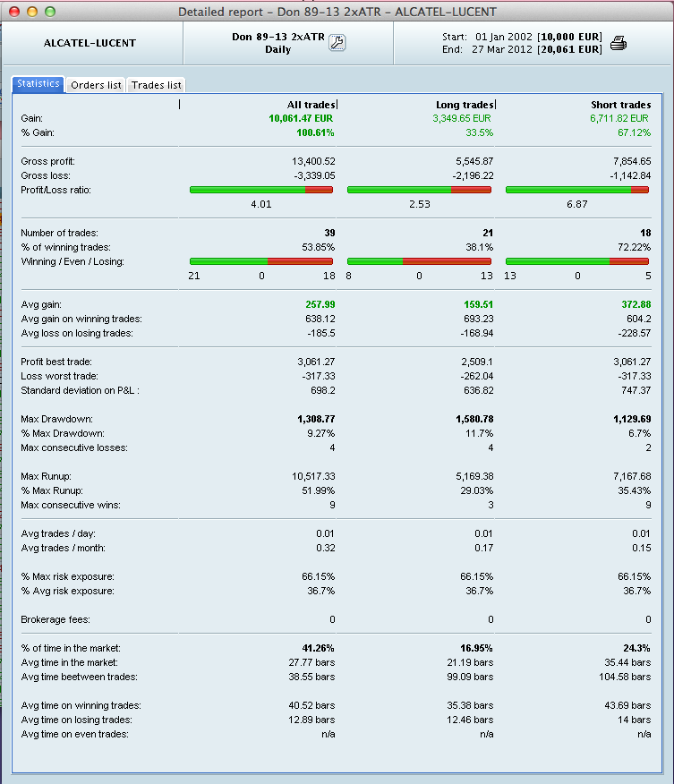Click the gross loss value -3,339.05
The width and height of the screenshot is (674, 784).
point(314,176)
